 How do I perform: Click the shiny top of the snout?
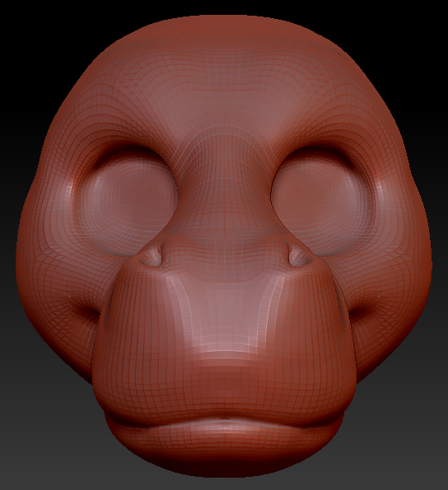(224, 315)
